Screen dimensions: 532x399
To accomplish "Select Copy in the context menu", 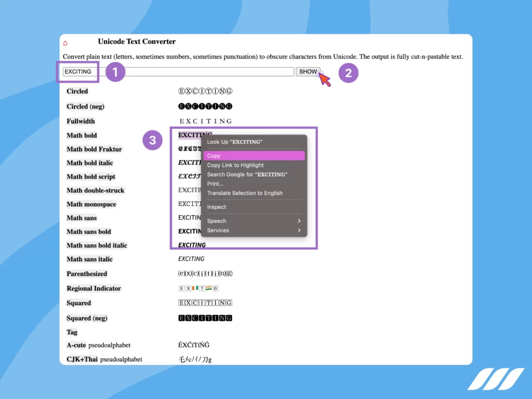I will [x=254, y=155].
